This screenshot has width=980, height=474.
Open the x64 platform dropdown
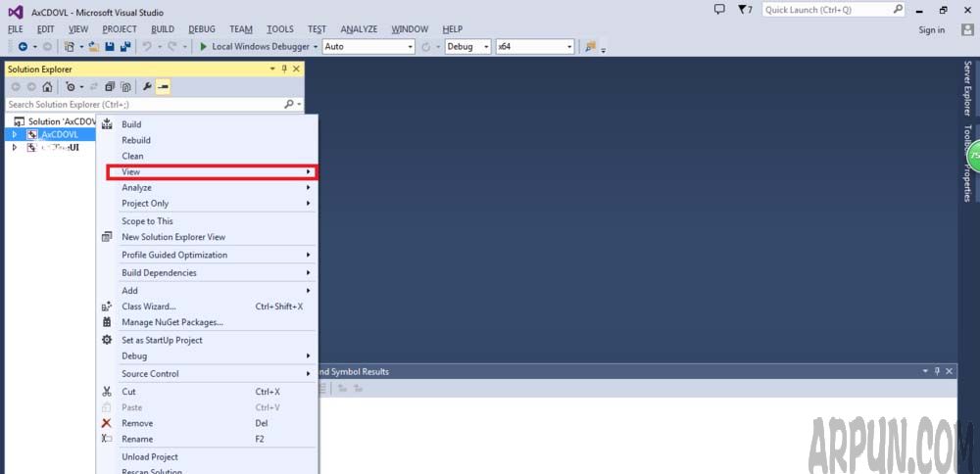(x=534, y=47)
